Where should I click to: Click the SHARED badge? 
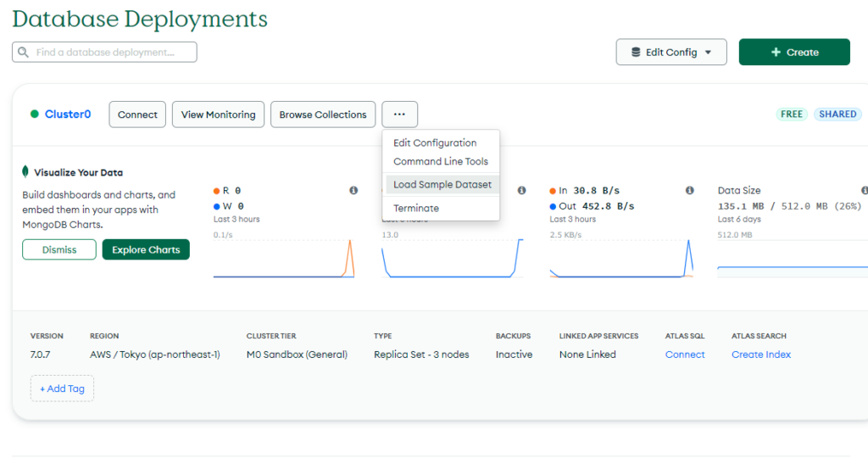click(837, 114)
